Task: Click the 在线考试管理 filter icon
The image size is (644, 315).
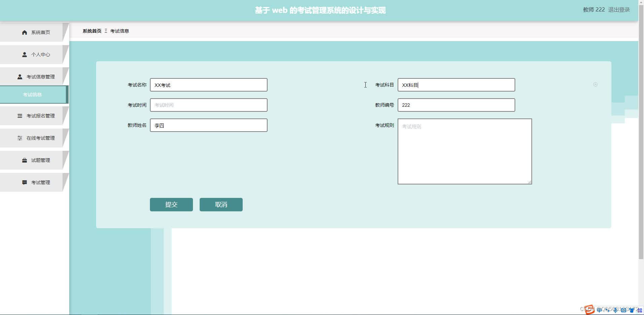Action: [x=19, y=138]
